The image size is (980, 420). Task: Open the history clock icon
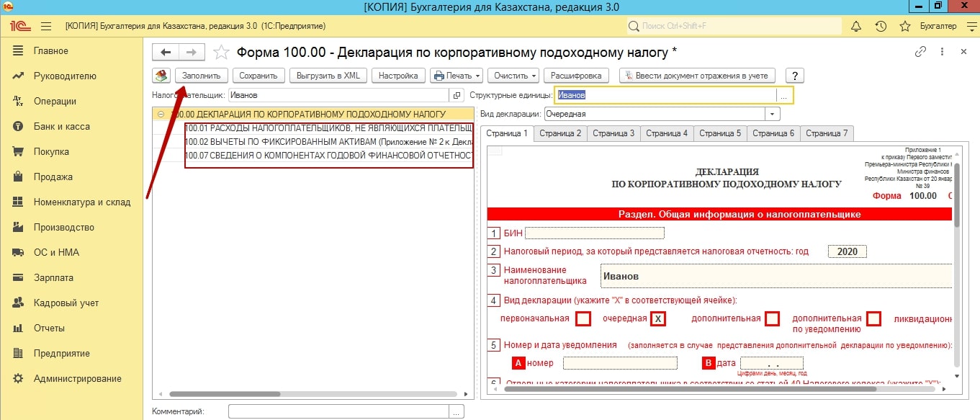coord(880,26)
